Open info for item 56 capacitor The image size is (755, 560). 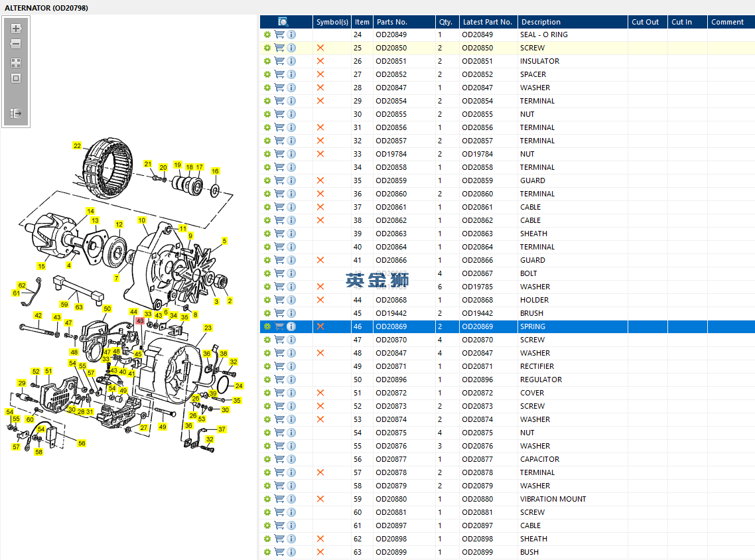[291, 459]
